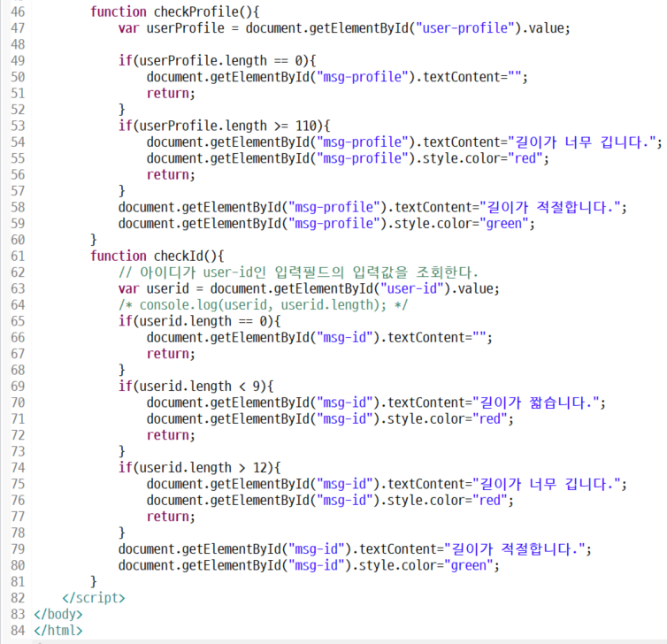This screenshot has height=644, width=667.
Task: Click the closing </body> tag
Action: [x=58, y=614]
